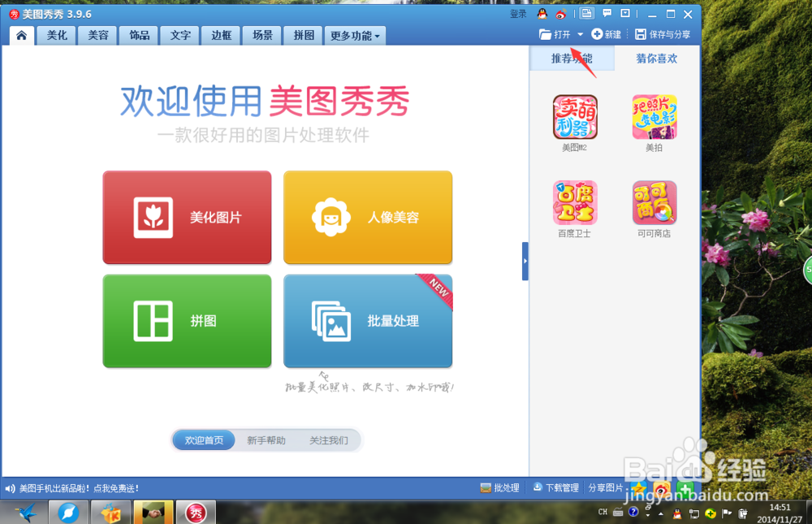Go to the Home tab icon
The image size is (812, 524).
(21, 35)
